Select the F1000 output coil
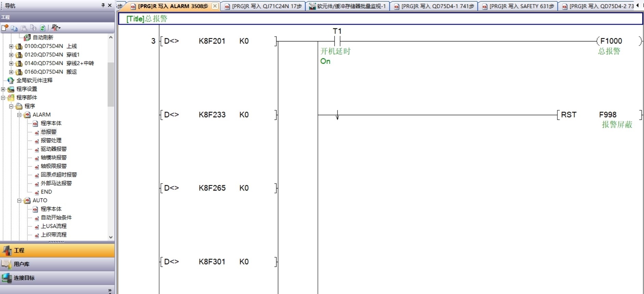 tap(619, 41)
